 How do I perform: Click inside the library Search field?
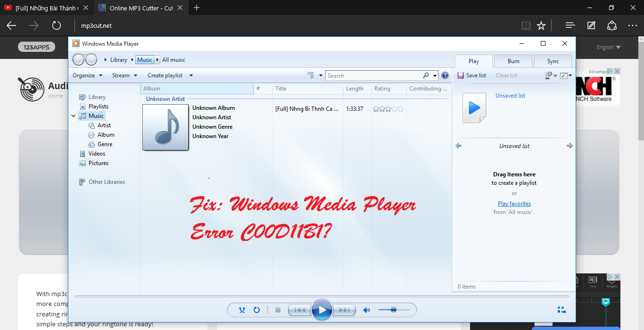[372, 75]
